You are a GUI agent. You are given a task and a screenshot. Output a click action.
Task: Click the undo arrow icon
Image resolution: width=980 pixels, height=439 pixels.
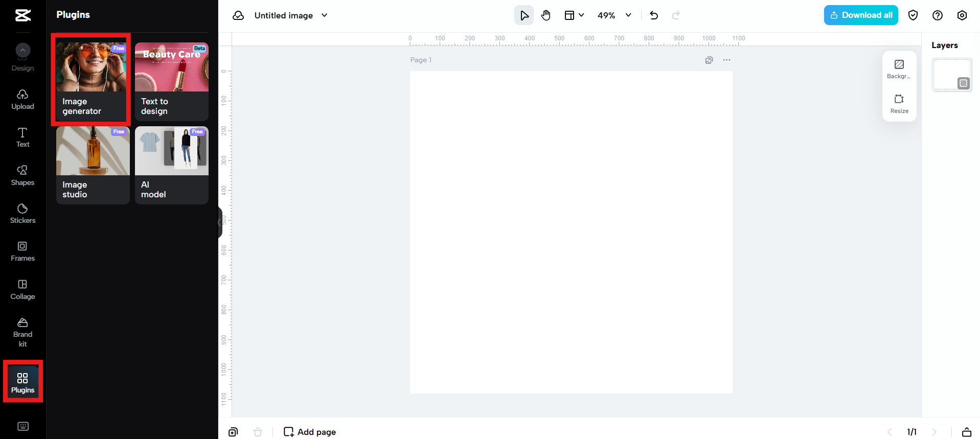coord(654,15)
